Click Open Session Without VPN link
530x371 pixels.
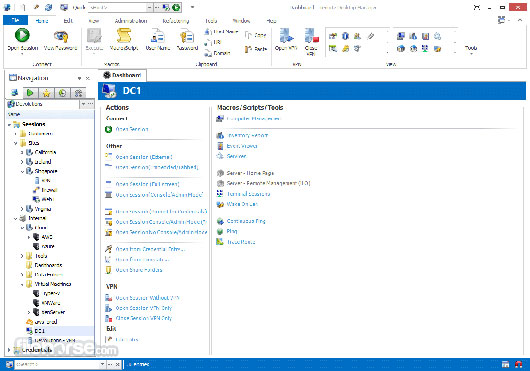tap(147, 298)
